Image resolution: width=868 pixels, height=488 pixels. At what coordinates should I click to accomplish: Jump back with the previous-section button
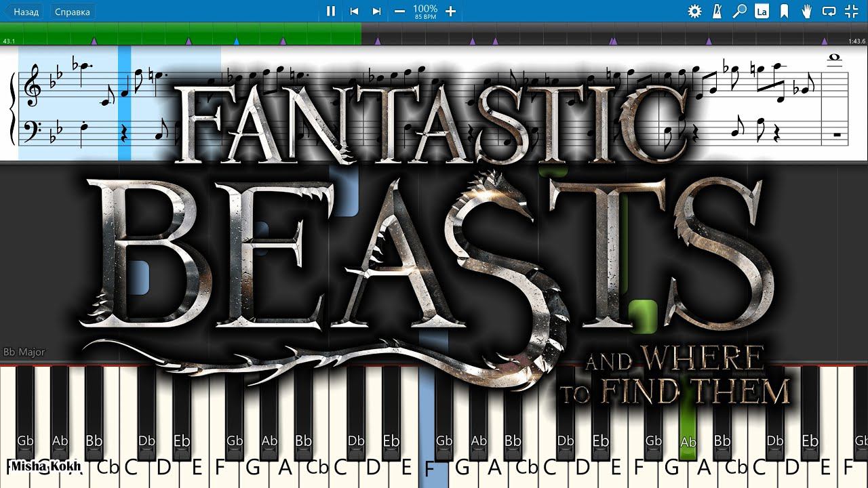pyautogui.click(x=353, y=11)
